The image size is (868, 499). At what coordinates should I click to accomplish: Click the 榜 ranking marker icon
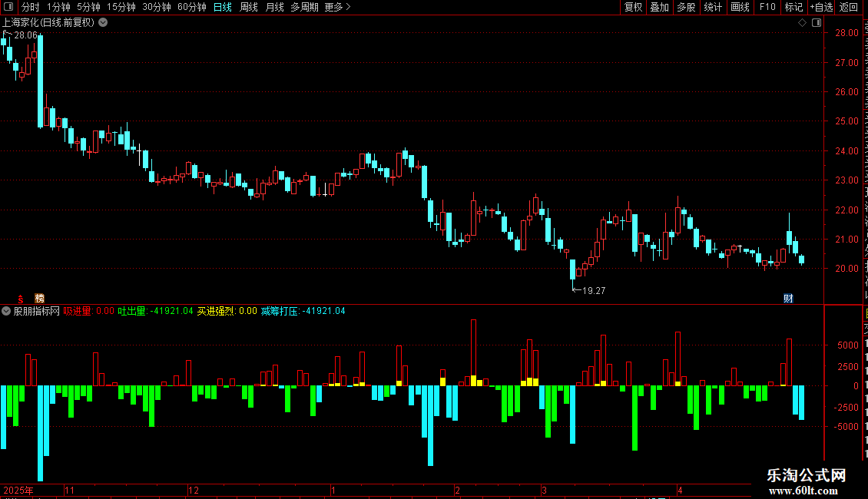click(39, 298)
